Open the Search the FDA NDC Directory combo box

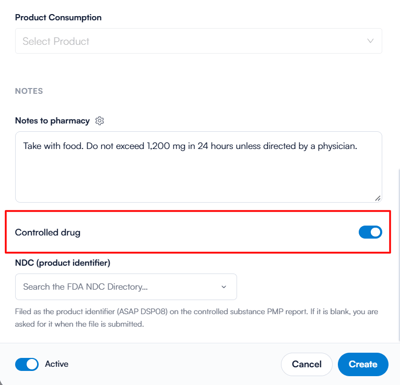click(x=126, y=287)
